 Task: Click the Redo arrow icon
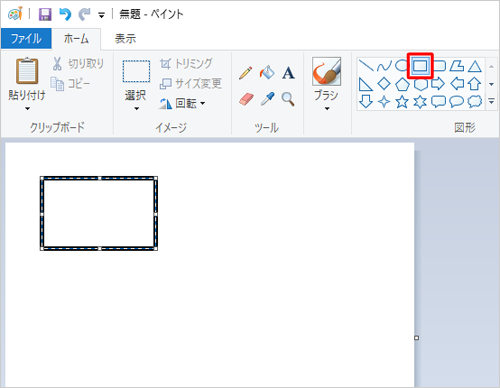[x=84, y=14]
